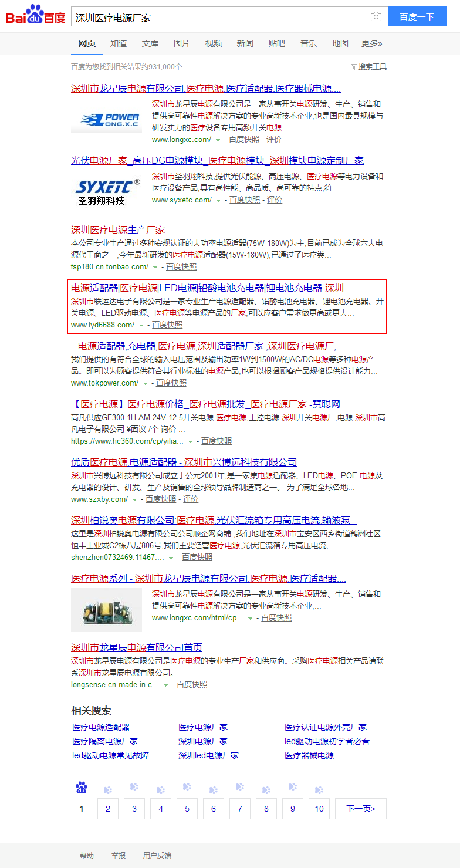Click the Baidu paw icon above page 1

(x=82, y=788)
